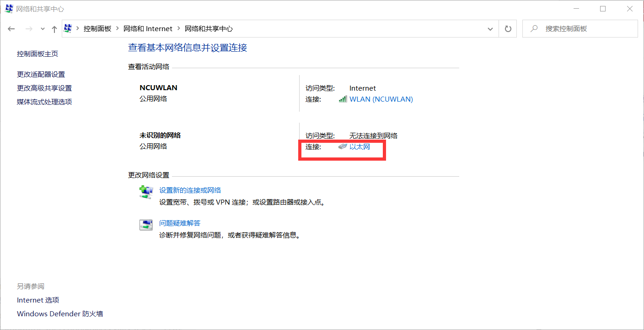Click the 查看活动网络 section label
644x330 pixels.
pyautogui.click(x=149, y=66)
